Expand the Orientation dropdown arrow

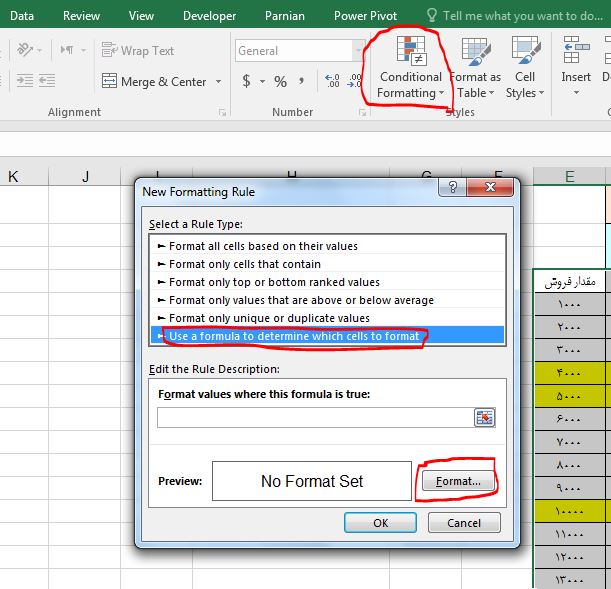tap(39, 50)
